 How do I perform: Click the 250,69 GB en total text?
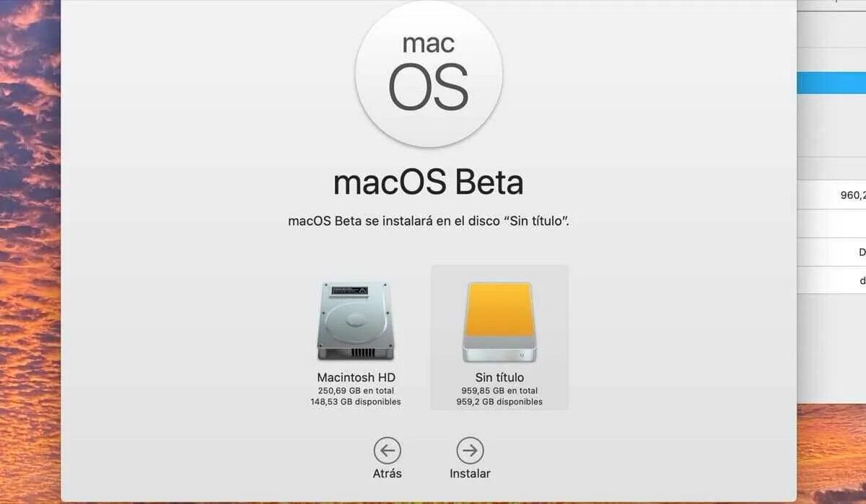coord(357,391)
